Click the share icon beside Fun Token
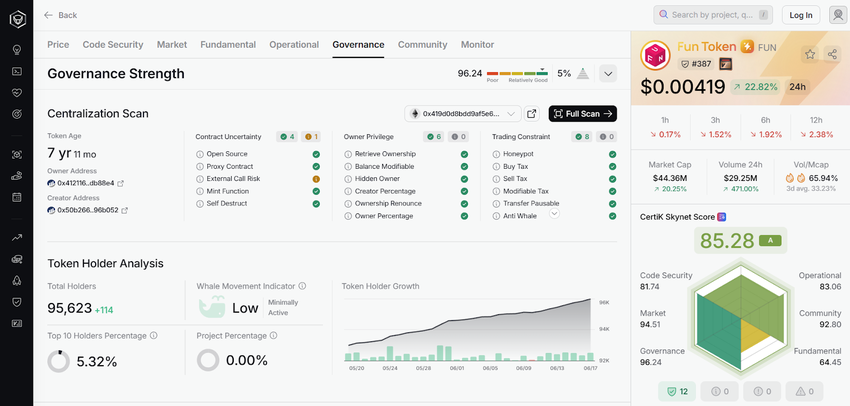The height and width of the screenshot is (406, 850). pos(832,54)
